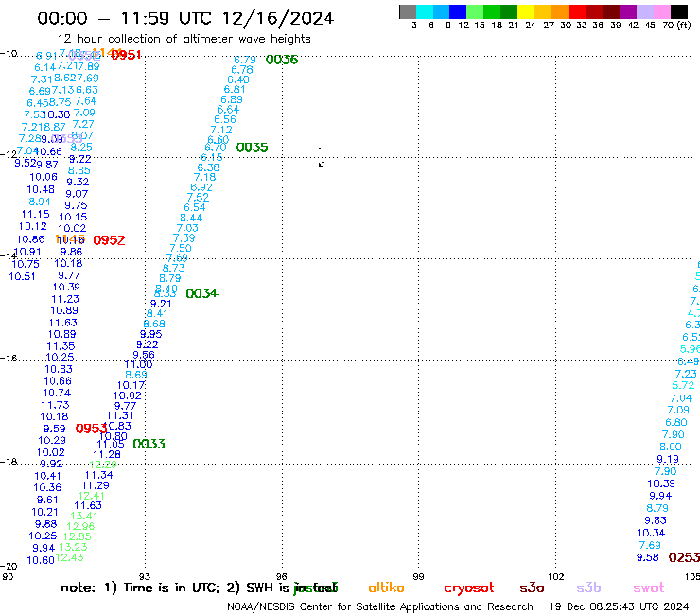
Task: Click the wave height value 10.34
Action: [x=651, y=533]
